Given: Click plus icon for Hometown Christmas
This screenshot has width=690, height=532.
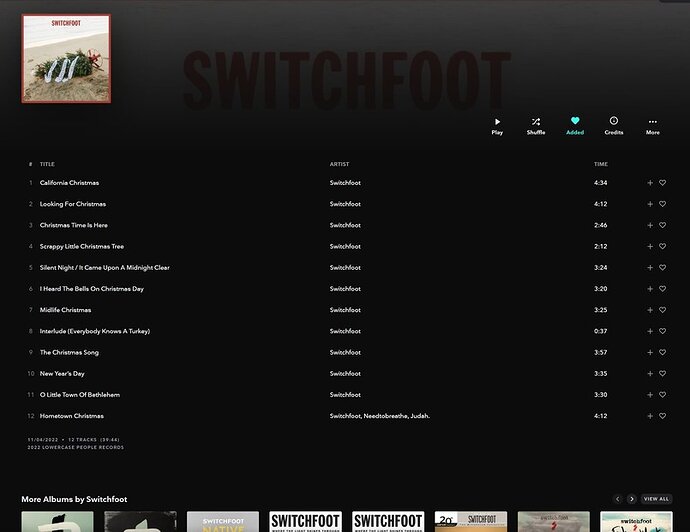Looking at the screenshot, I should 650,416.
